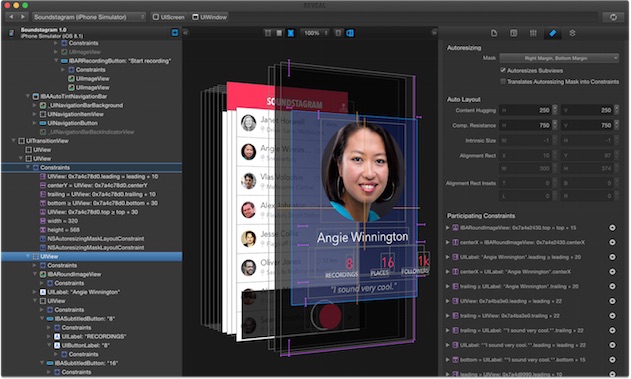This screenshot has width=631, height=379.
Task: Collapse the highlighted Constraints tree node
Action: point(28,167)
